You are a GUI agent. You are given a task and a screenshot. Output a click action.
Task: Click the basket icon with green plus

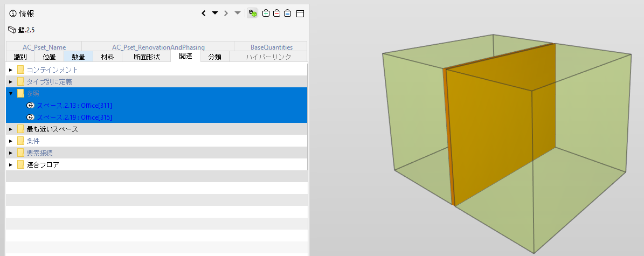tap(266, 13)
